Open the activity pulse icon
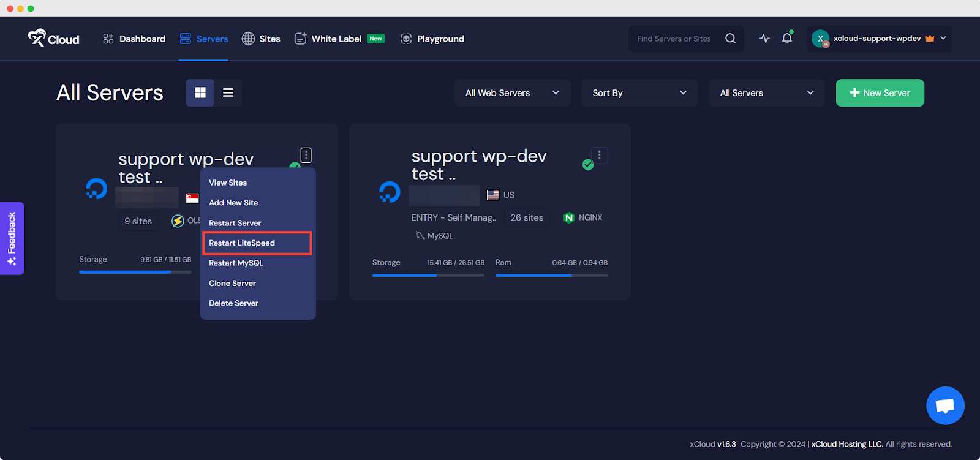Screen dimensions: 980x460 pyautogui.click(x=764, y=39)
